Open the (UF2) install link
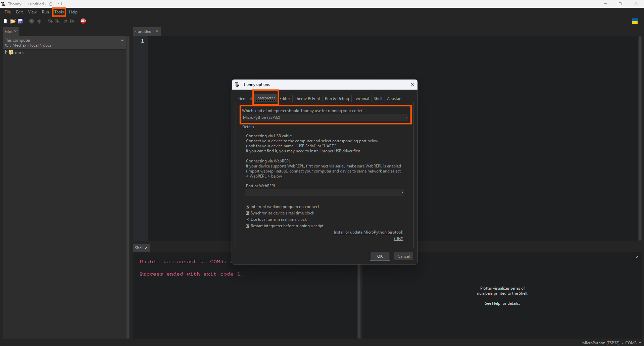 (x=399, y=239)
